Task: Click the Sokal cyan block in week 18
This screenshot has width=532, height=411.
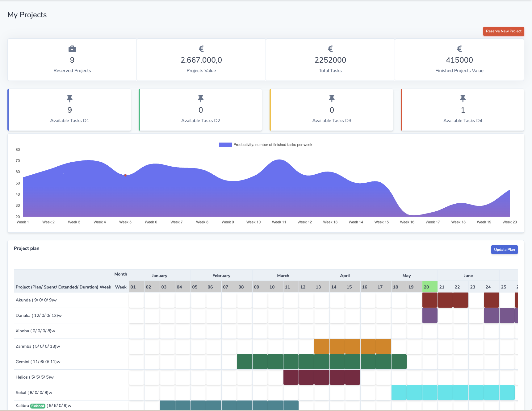Action: tap(399, 392)
